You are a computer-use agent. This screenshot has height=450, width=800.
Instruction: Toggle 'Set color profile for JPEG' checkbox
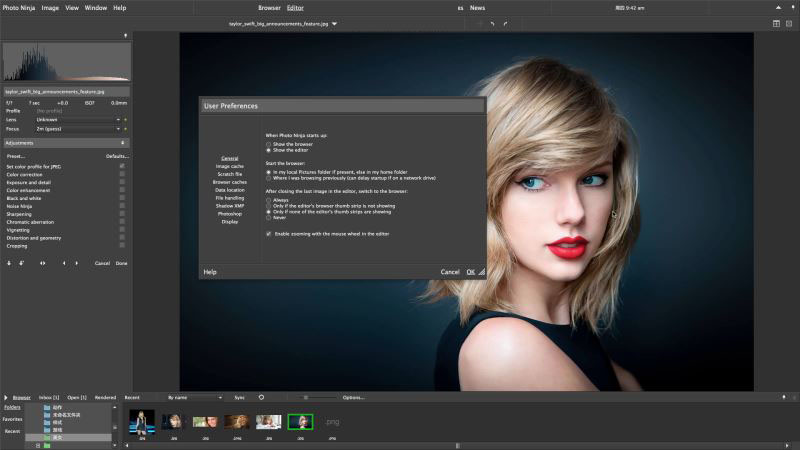(x=122, y=166)
